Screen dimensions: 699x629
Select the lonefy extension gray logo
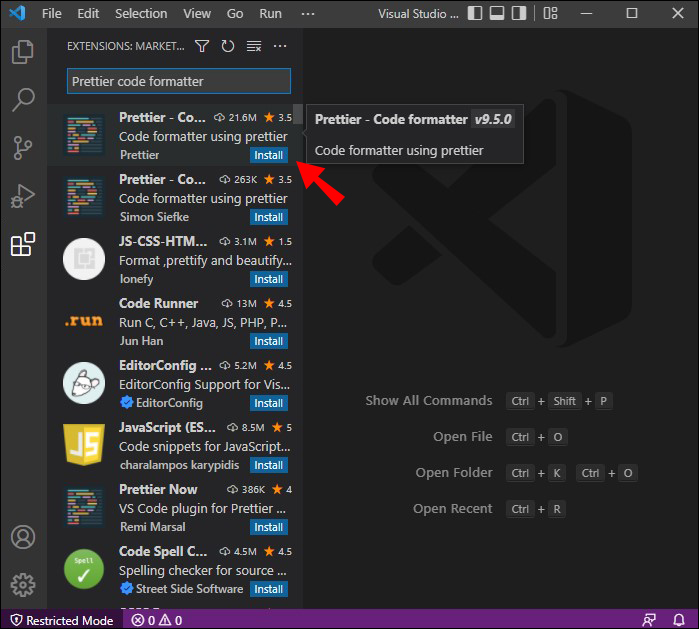point(84,259)
